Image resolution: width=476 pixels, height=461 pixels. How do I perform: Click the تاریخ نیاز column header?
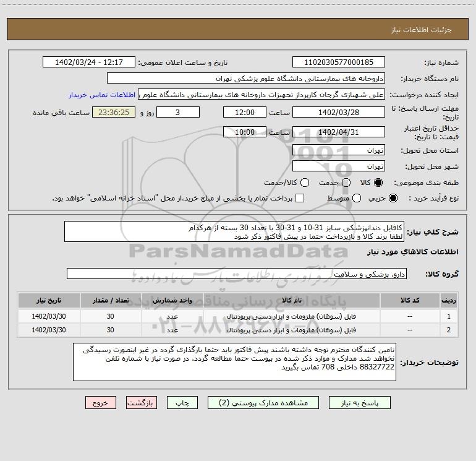coord(49,300)
